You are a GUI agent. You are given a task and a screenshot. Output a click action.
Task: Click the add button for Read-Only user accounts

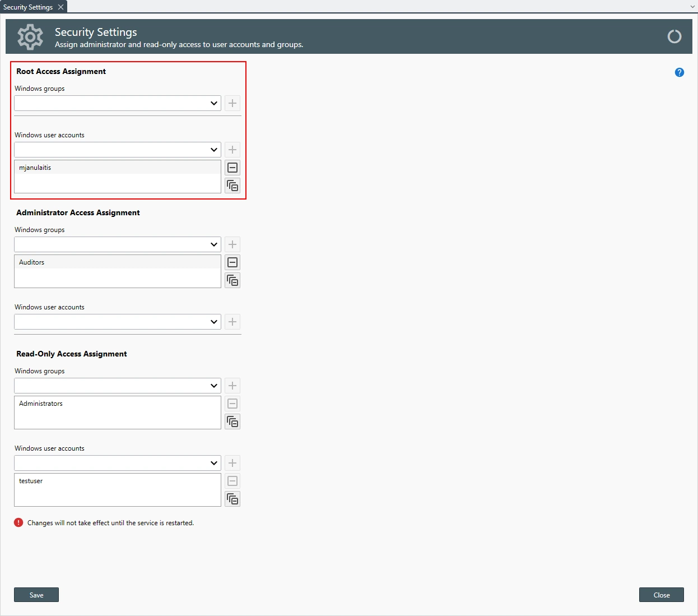click(232, 463)
